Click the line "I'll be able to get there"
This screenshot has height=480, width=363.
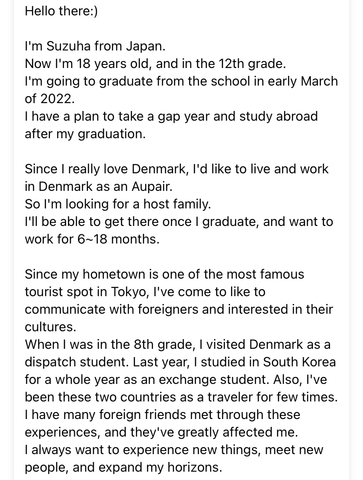pyautogui.click(x=179, y=222)
